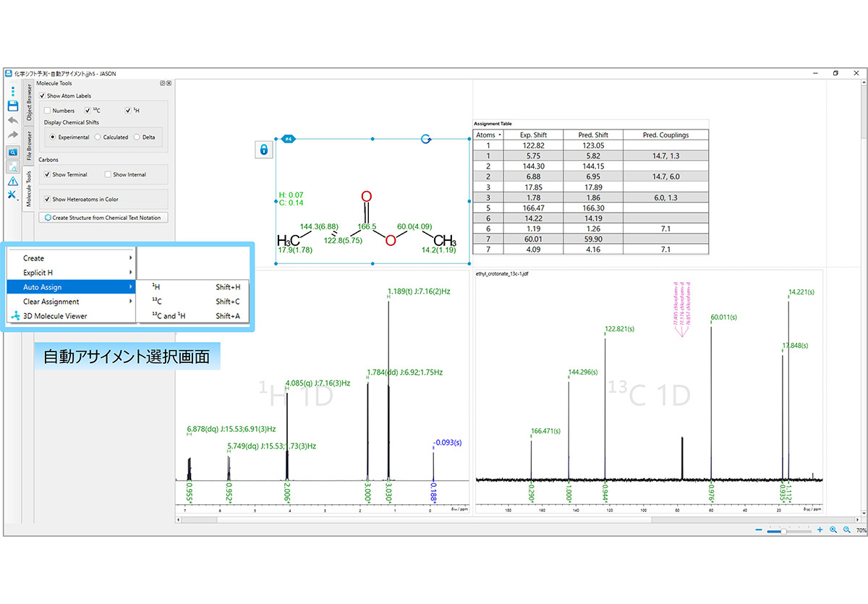This screenshot has width=868, height=604.
Task: Click Create Structure from Chemical Text Notation
Action: pyautogui.click(x=105, y=217)
